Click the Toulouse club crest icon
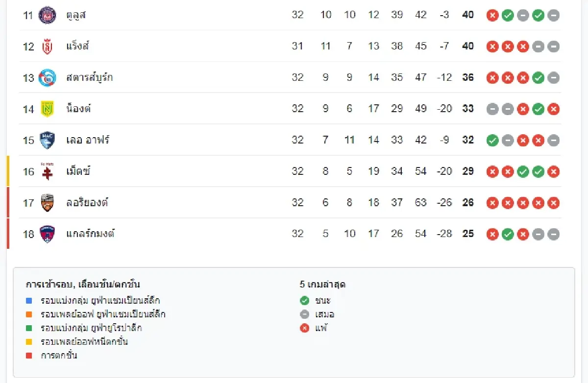This screenshot has height=383, width=588. [x=47, y=15]
